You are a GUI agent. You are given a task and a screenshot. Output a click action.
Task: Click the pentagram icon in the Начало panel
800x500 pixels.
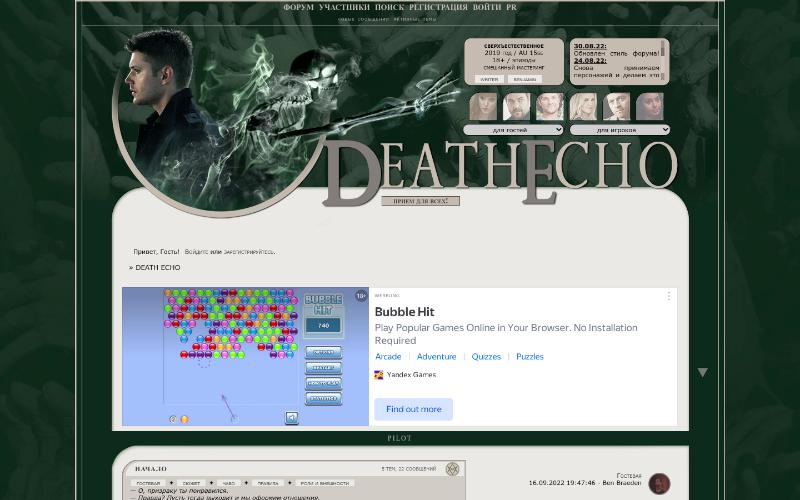coord(452,469)
